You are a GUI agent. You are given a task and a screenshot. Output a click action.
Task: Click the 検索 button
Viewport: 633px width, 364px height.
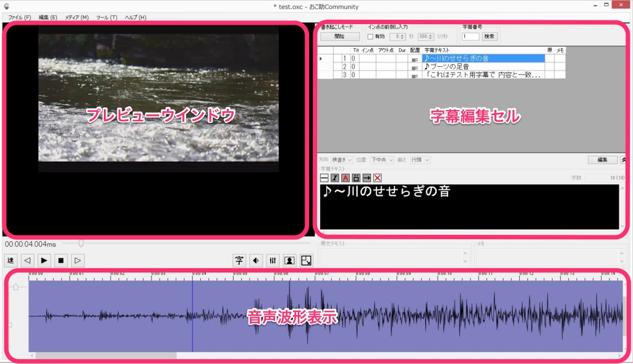(x=490, y=36)
